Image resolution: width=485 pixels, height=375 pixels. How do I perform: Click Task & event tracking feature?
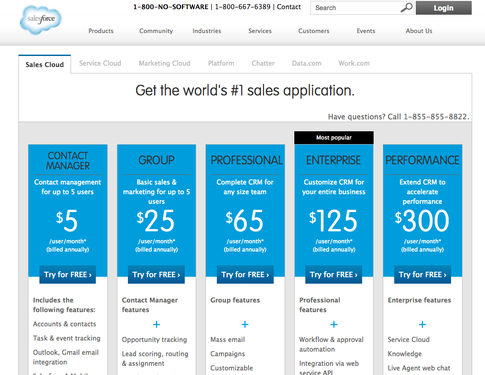coord(66,338)
